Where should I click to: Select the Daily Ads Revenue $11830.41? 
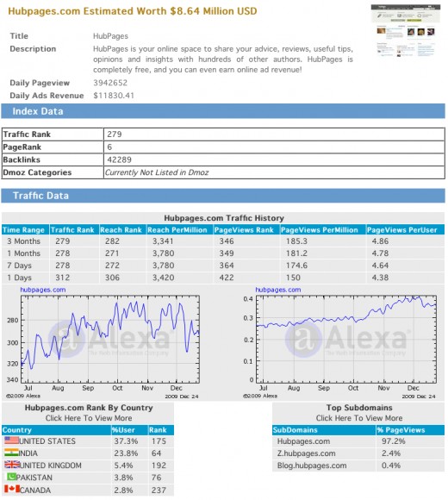tap(114, 96)
